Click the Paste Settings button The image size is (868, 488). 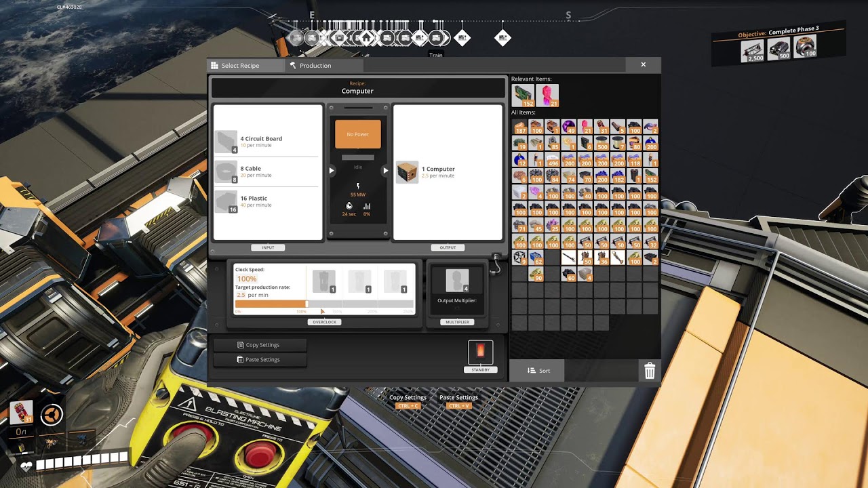click(x=260, y=360)
